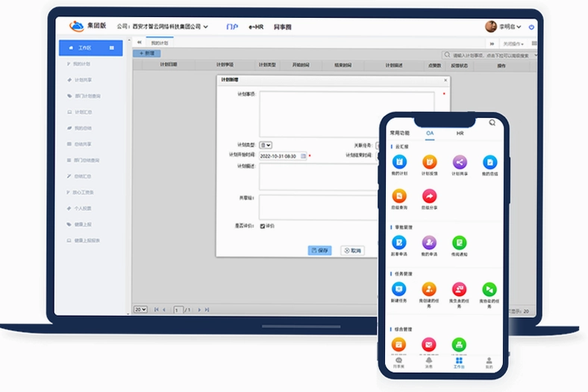Tap the phone search magnifier icon
Screen dimensions: 588x392
pos(492,122)
